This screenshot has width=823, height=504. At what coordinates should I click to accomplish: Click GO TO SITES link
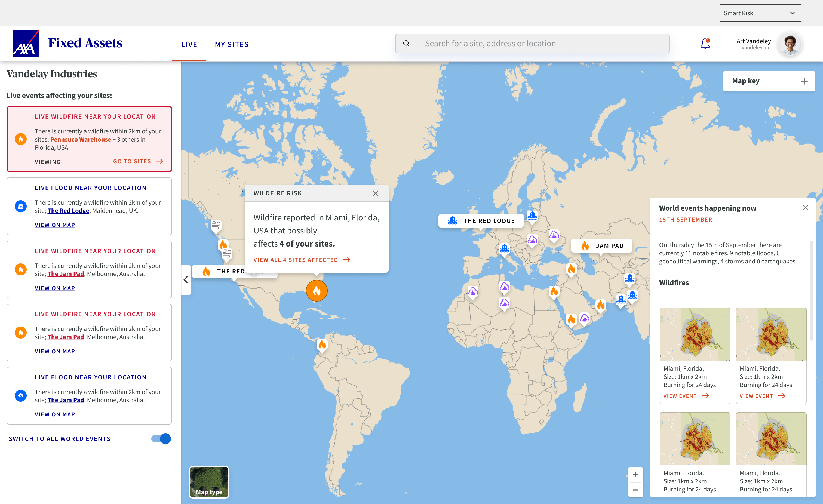coord(138,161)
